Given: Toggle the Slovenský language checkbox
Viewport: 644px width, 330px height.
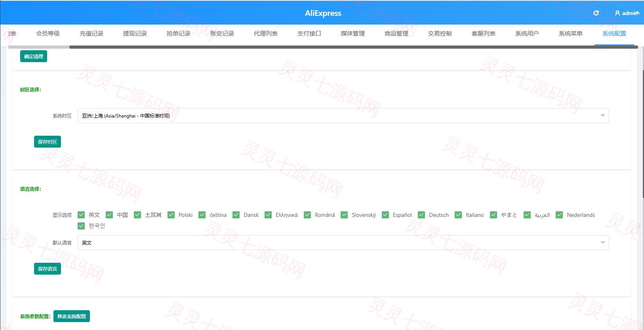Looking at the screenshot, I should [344, 215].
